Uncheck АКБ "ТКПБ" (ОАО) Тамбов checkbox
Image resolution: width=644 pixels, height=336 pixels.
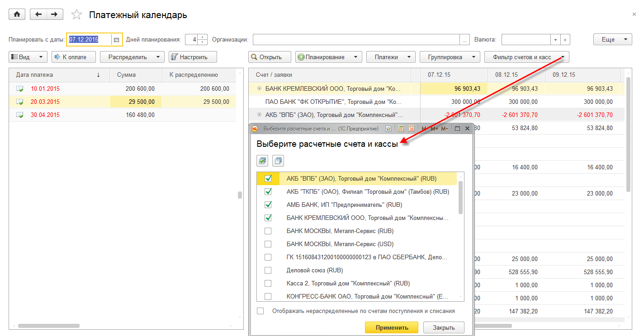click(268, 191)
